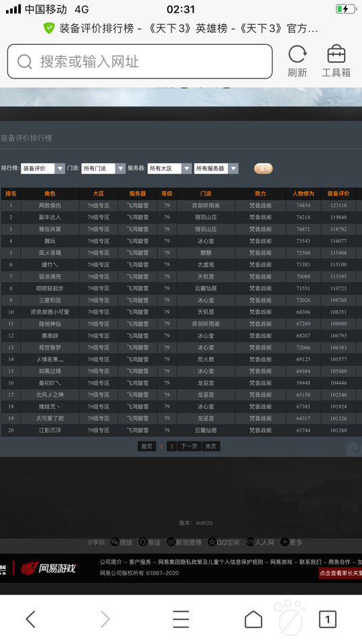
Task: Click cultivation value 59448
Action: pyautogui.click(x=303, y=383)
